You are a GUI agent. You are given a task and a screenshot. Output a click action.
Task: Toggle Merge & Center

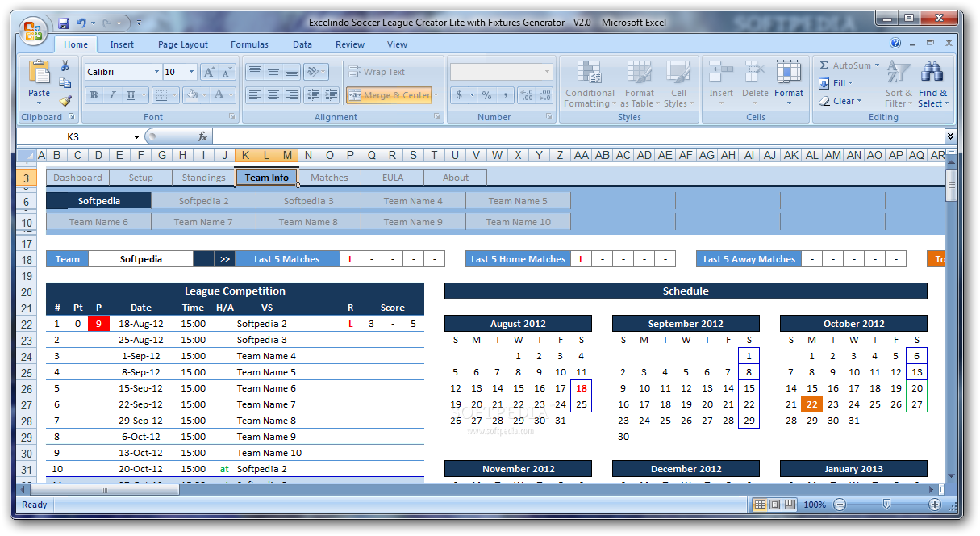[x=390, y=95]
